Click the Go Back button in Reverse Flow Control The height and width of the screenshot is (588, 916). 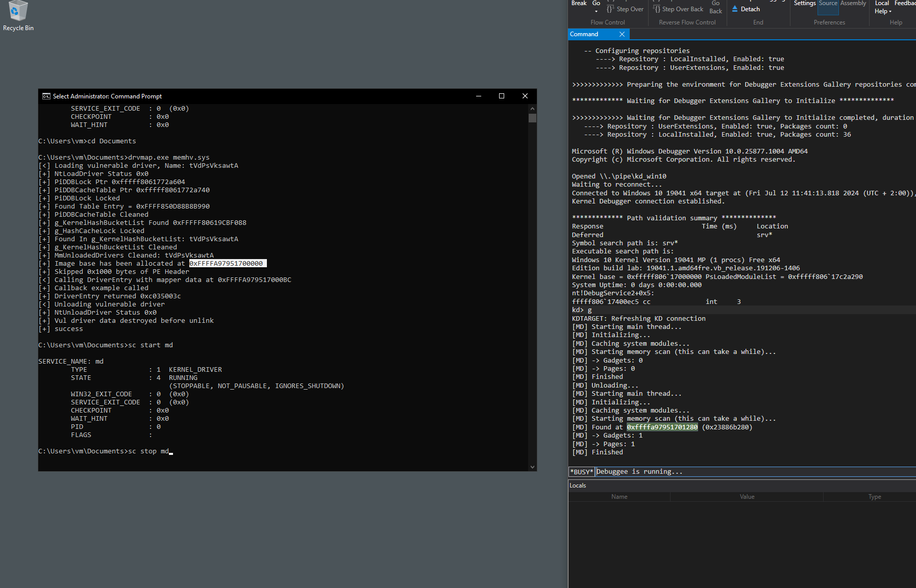pos(715,7)
